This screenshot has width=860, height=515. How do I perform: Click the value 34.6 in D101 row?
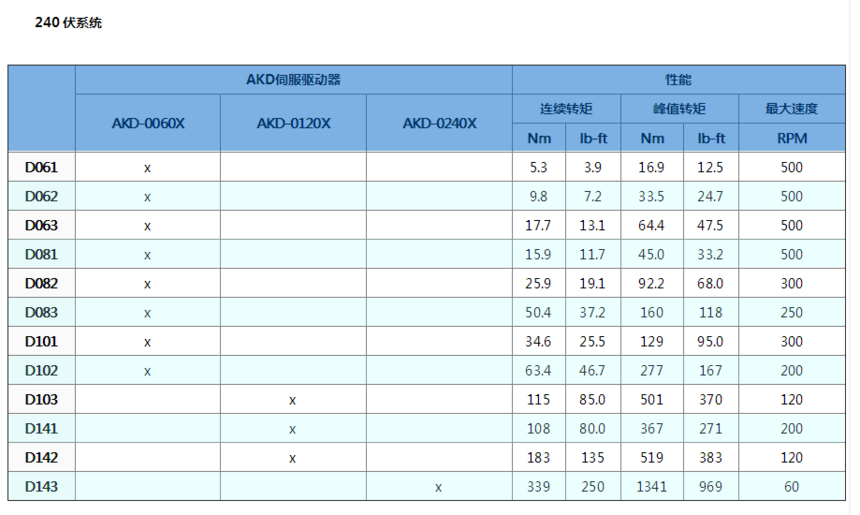[x=538, y=342]
